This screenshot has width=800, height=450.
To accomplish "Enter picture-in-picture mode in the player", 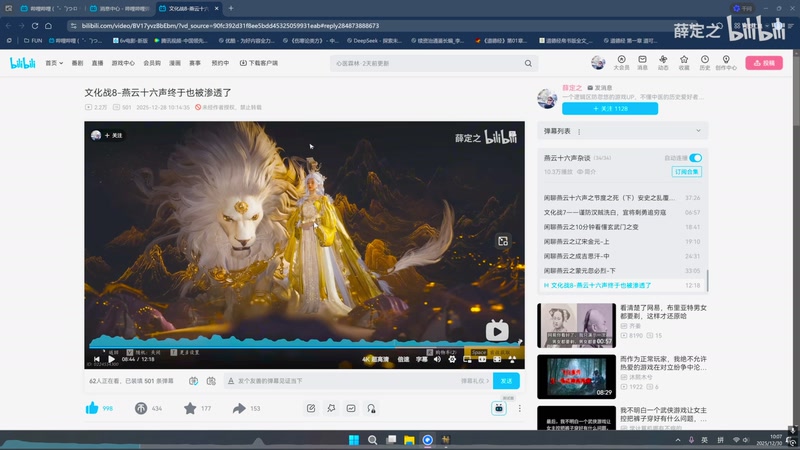I will [467, 359].
